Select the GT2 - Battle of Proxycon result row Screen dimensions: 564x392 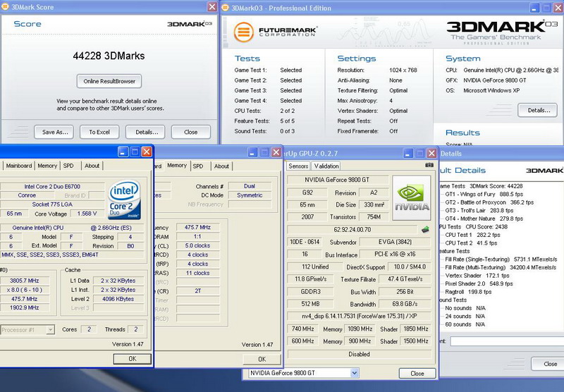click(489, 202)
